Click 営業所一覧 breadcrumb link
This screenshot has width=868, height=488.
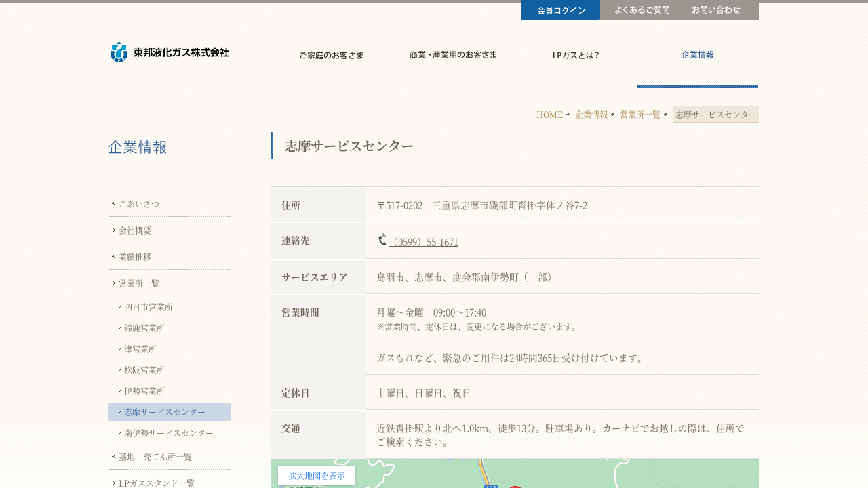click(x=639, y=115)
